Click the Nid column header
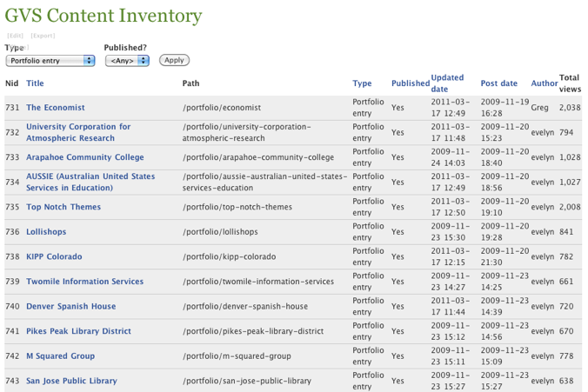Viewport: 588px width, 392px height. click(11, 83)
